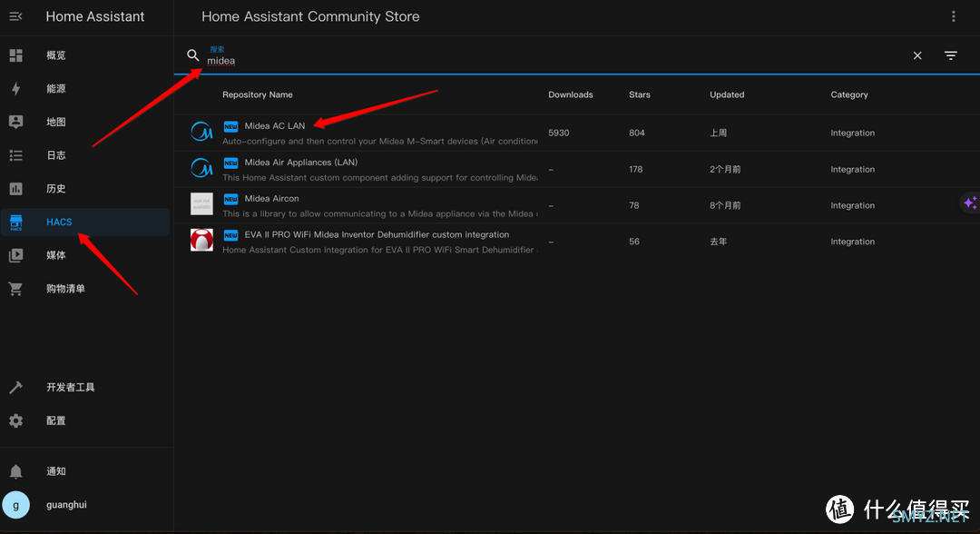
Task: Open the 日志 logbook list icon
Action: coord(15,155)
